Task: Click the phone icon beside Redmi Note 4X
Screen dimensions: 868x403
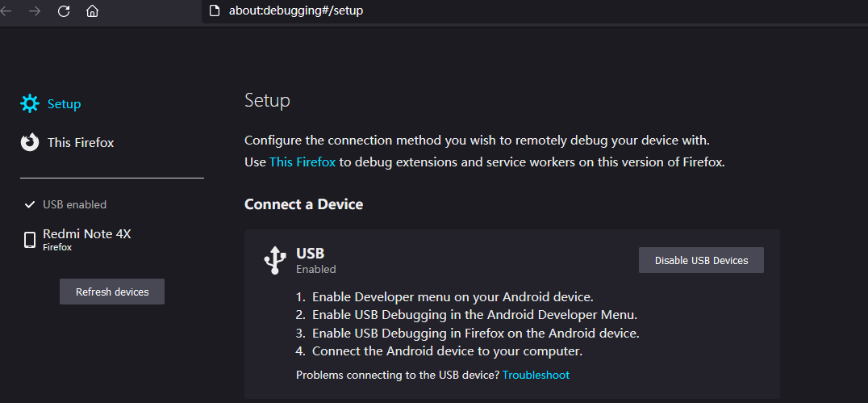Action: 30,240
